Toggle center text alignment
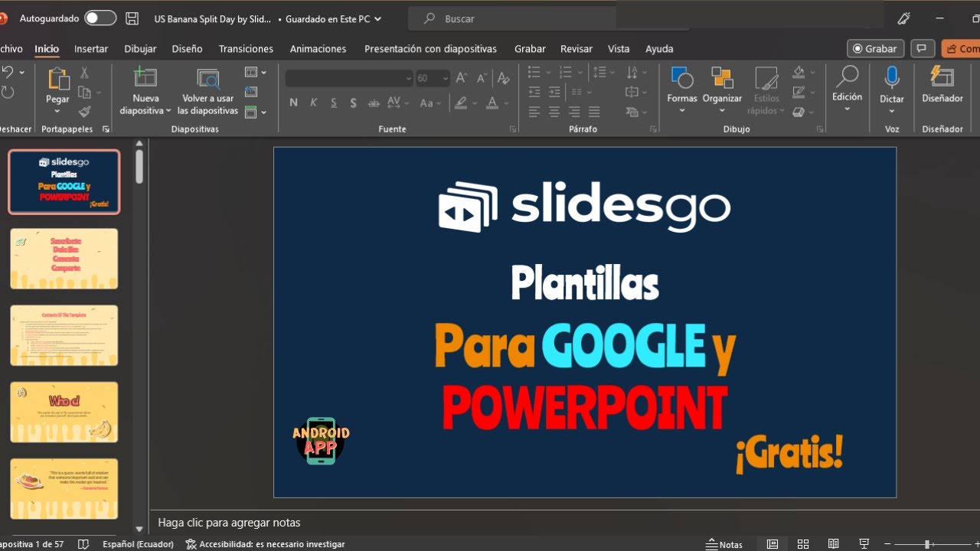This screenshot has height=551, width=980. coord(554,112)
